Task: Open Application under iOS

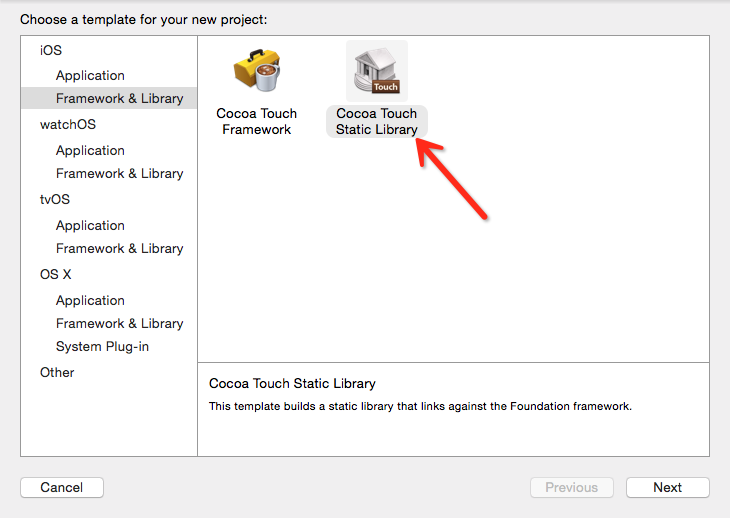Action: pos(90,75)
